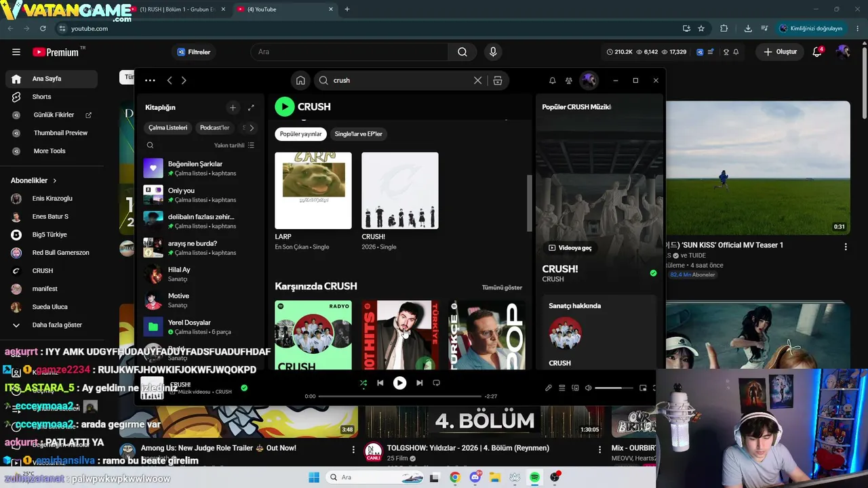Open YouTube notifications bell with badge 4

[818, 52]
